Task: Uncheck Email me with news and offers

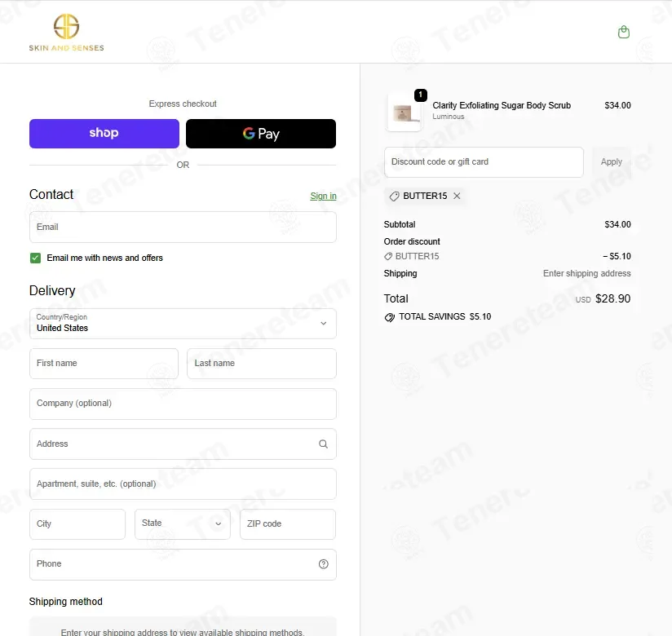Action: [36, 258]
